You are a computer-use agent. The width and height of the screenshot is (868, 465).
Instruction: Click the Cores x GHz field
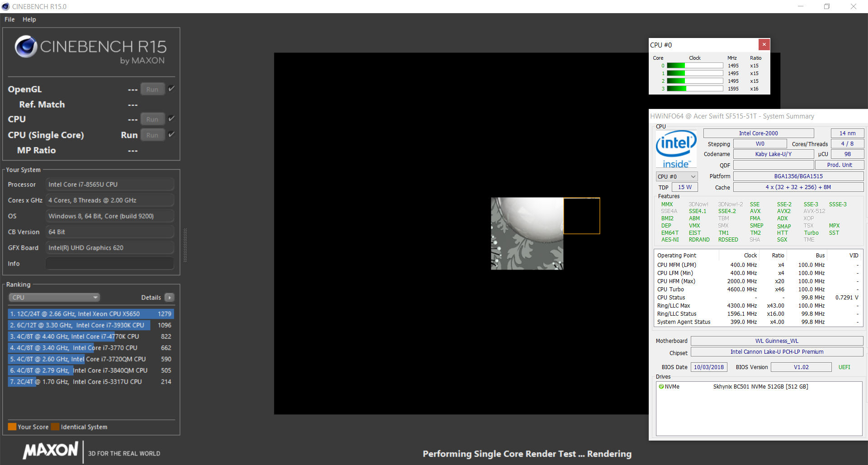pyautogui.click(x=110, y=200)
